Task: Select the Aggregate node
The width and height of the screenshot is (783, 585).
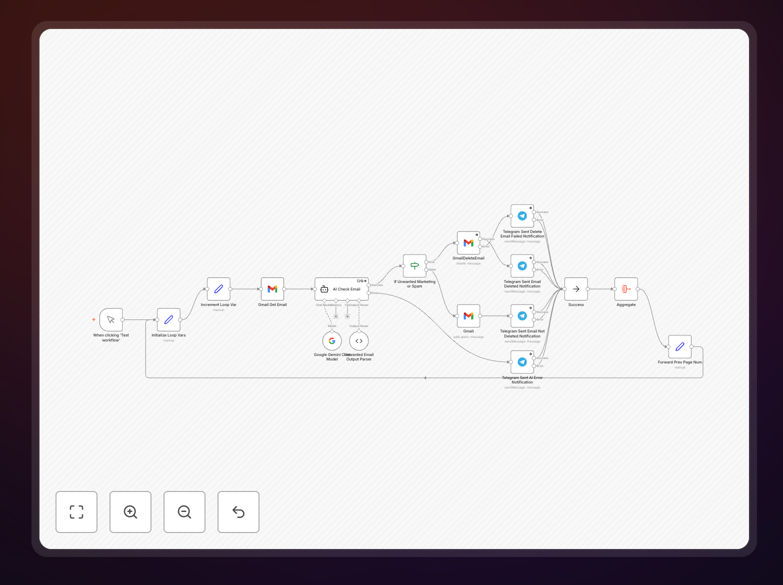Action: click(626, 289)
